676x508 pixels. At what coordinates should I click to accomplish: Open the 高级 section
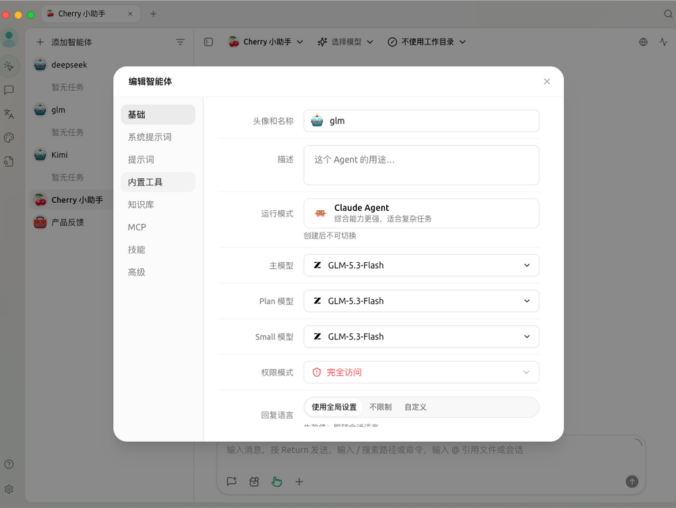(158, 272)
